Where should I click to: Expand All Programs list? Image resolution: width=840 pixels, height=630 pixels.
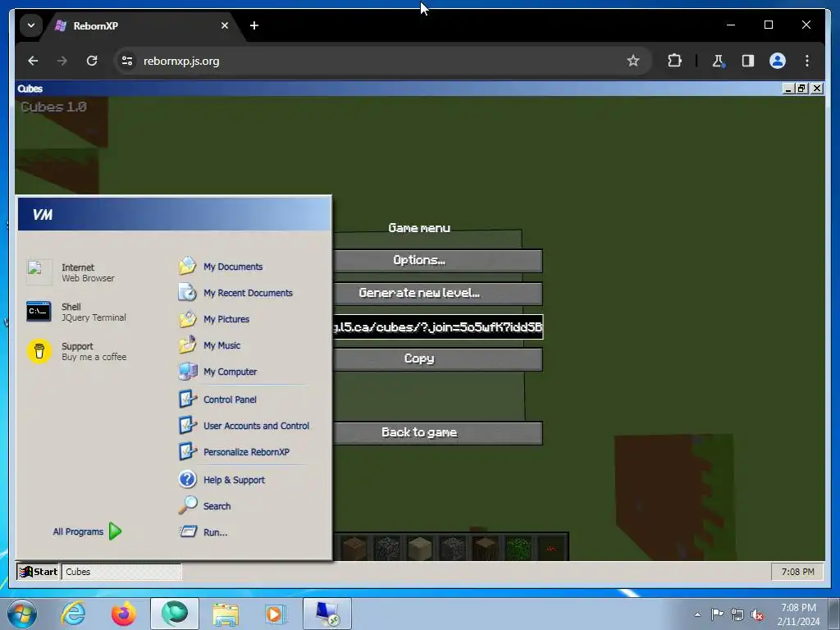(87, 532)
